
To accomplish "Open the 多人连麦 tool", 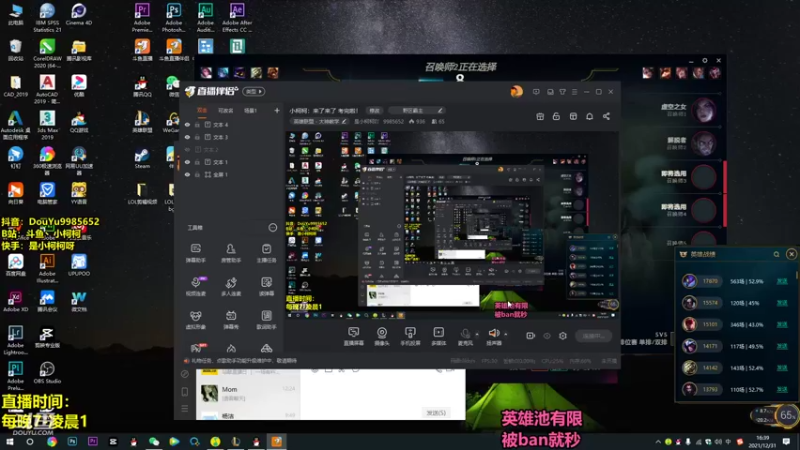I will [x=231, y=286].
